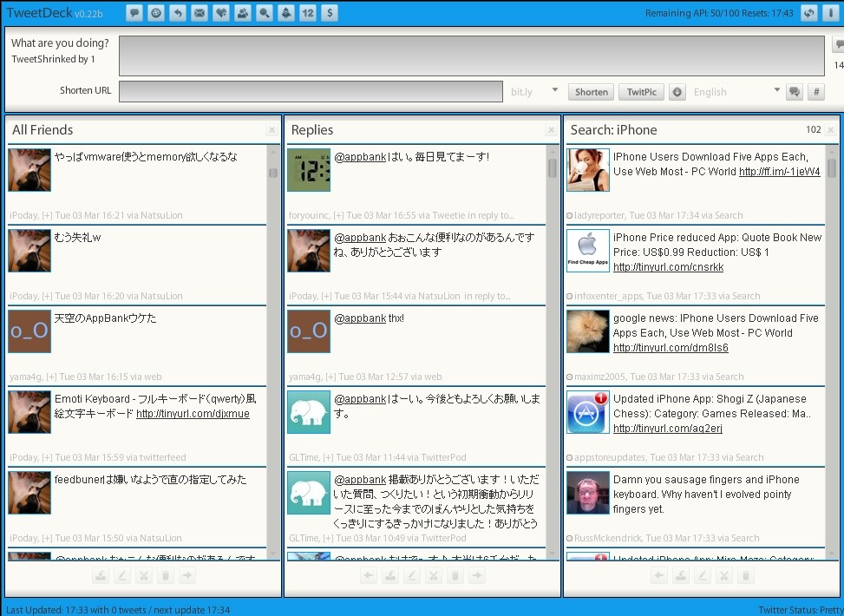Click ladyreporter's avatar thumbnail
Viewport: 844px width, 616px height.
[x=588, y=170]
